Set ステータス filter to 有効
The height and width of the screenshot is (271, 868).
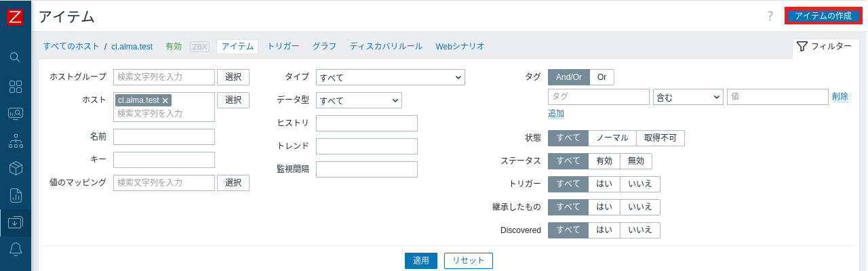pyautogui.click(x=604, y=161)
